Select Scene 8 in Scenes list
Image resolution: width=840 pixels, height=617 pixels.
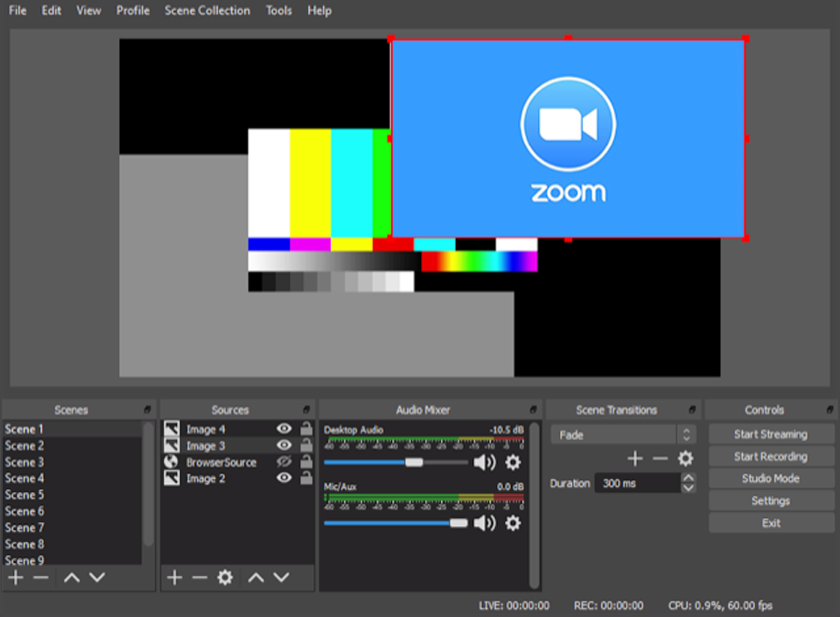pyautogui.click(x=73, y=544)
